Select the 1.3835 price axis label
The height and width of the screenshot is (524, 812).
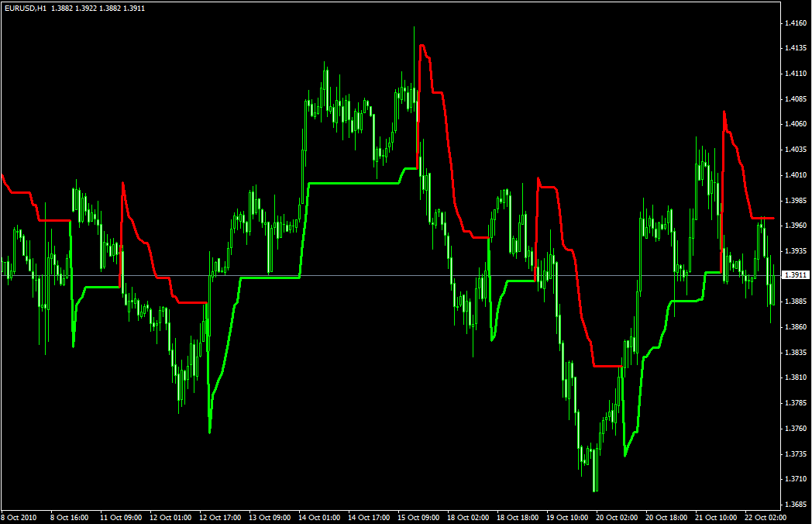pos(796,352)
